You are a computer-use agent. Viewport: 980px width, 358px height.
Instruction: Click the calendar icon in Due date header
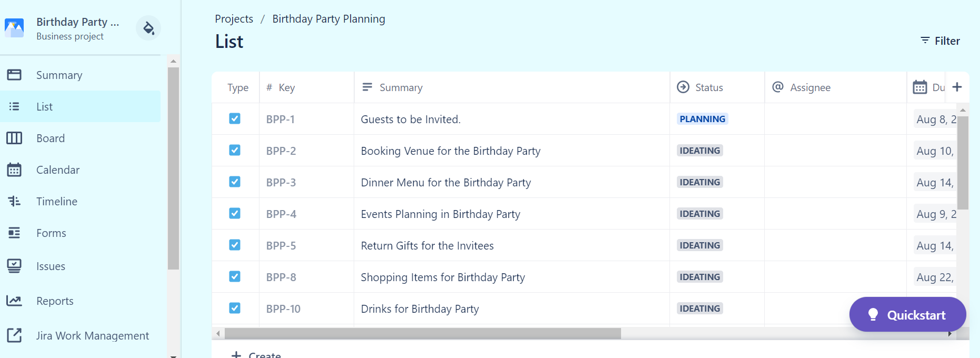[x=920, y=87]
